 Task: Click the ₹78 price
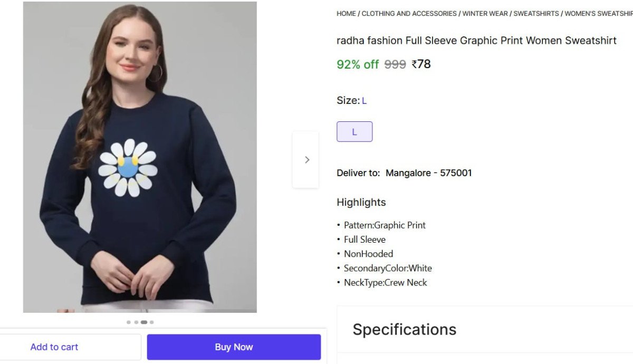421,64
